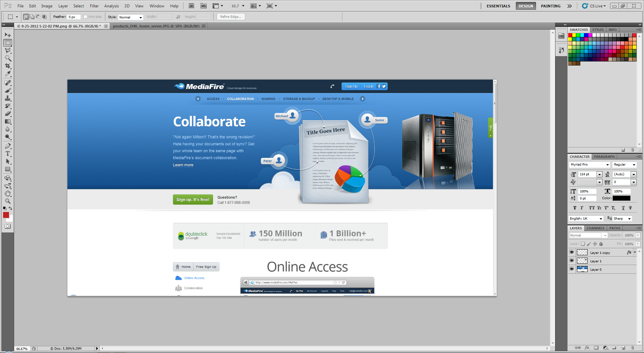The height and width of the screenshot is (353, 644).
Task: Open the layer blend mode dropdown
Action: (x=588, y=235)
